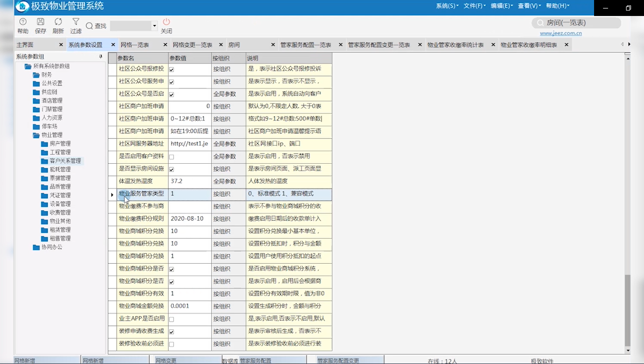The height and width of the screenshot is (364, 644).
Task: Open the 查找 combo box dropdown arrow
Action: pos(154,25)
